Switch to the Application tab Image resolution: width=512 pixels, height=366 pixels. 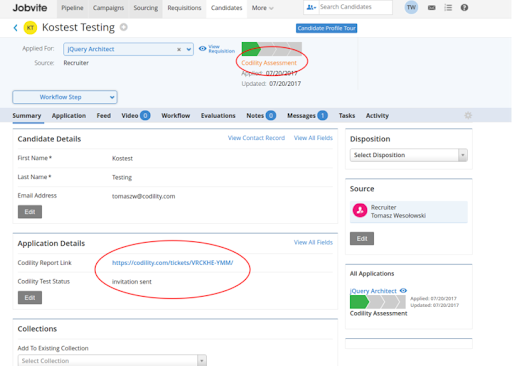69,116
